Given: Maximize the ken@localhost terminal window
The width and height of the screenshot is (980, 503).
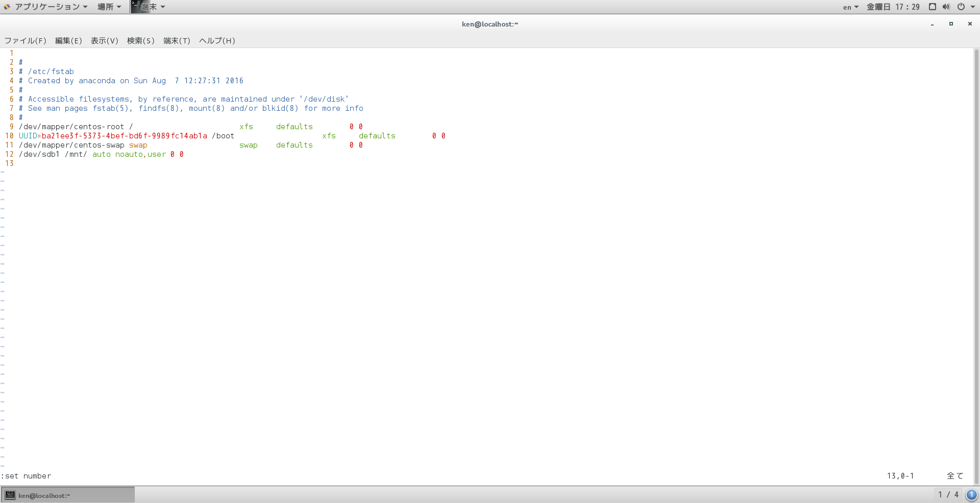Looking at the screenshot, I should coord(951,24).
